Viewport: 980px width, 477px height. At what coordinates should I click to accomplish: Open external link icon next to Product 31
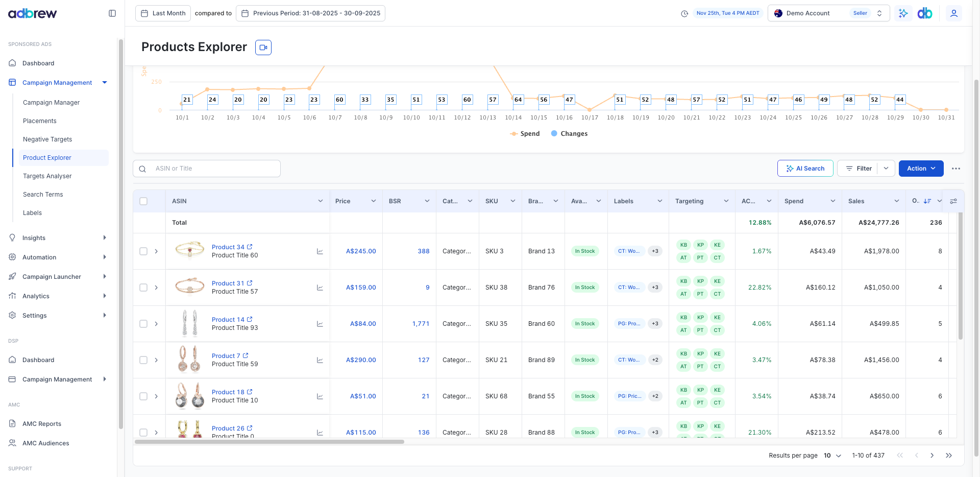250,283
